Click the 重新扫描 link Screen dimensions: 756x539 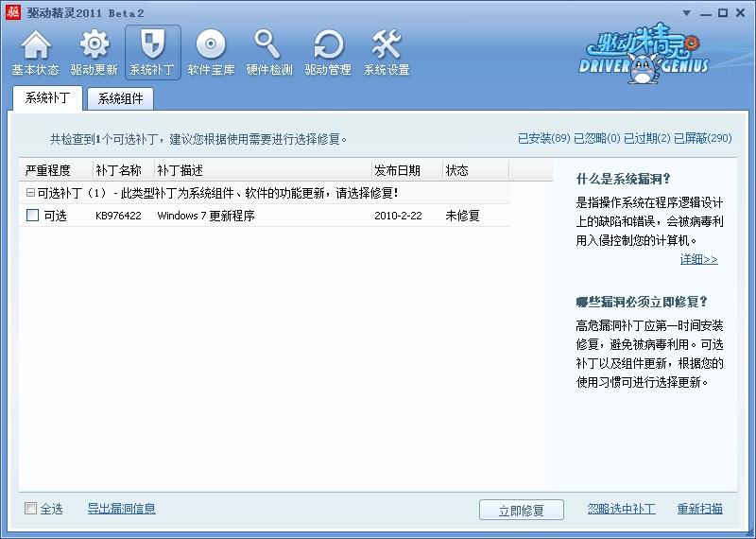pos(699,509)
